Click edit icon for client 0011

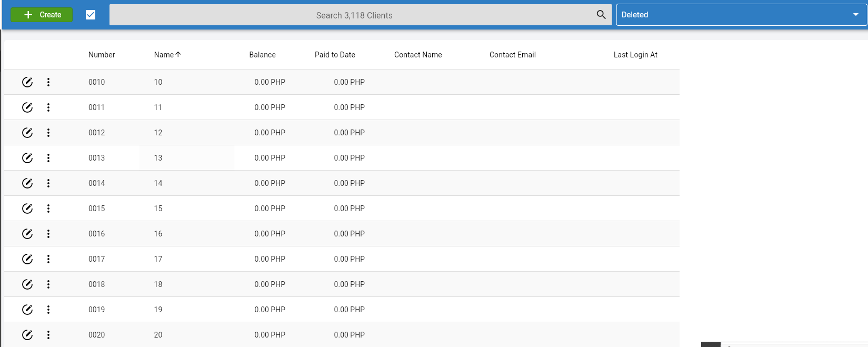(27, 107)
